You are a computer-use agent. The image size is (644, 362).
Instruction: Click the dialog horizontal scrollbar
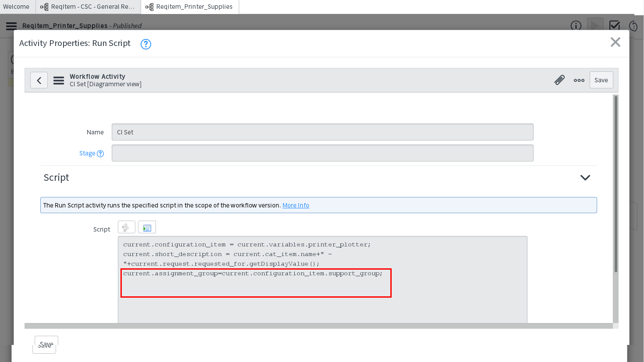[318, 326]
